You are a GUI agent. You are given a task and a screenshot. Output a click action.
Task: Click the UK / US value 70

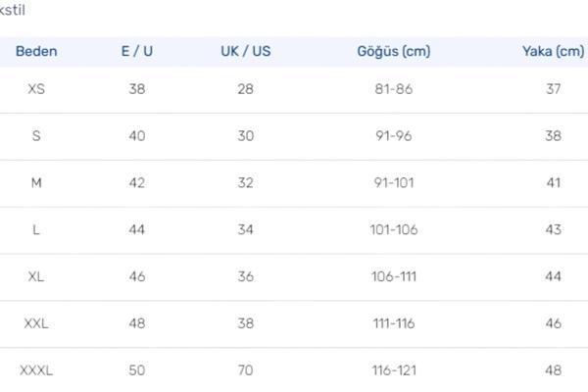point(245,370)
